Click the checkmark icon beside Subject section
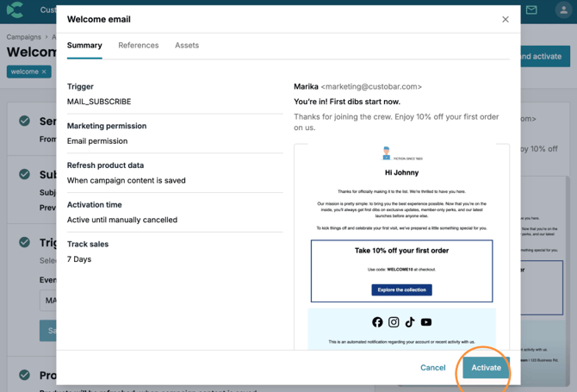This screenshot has width=577, height=392. (x=24, y=174)
